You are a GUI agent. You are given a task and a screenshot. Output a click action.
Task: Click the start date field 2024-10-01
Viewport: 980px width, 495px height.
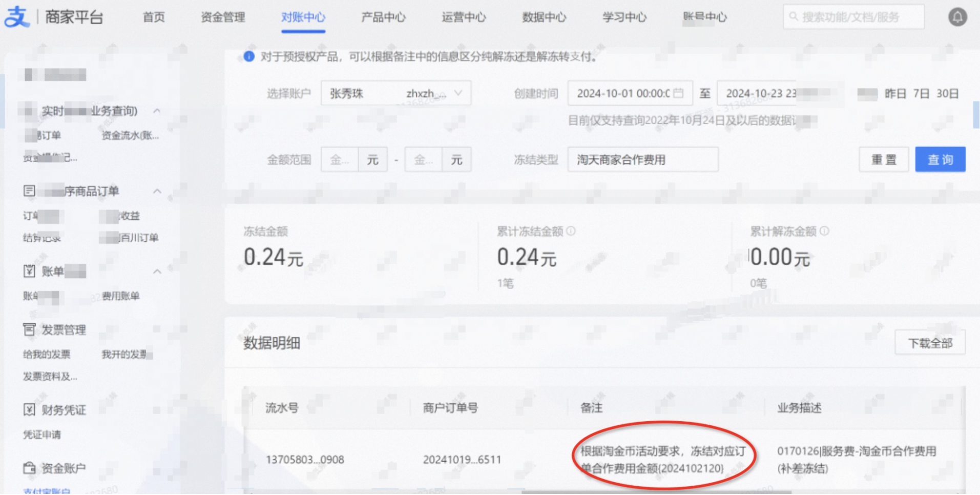(x=630, y=93)
